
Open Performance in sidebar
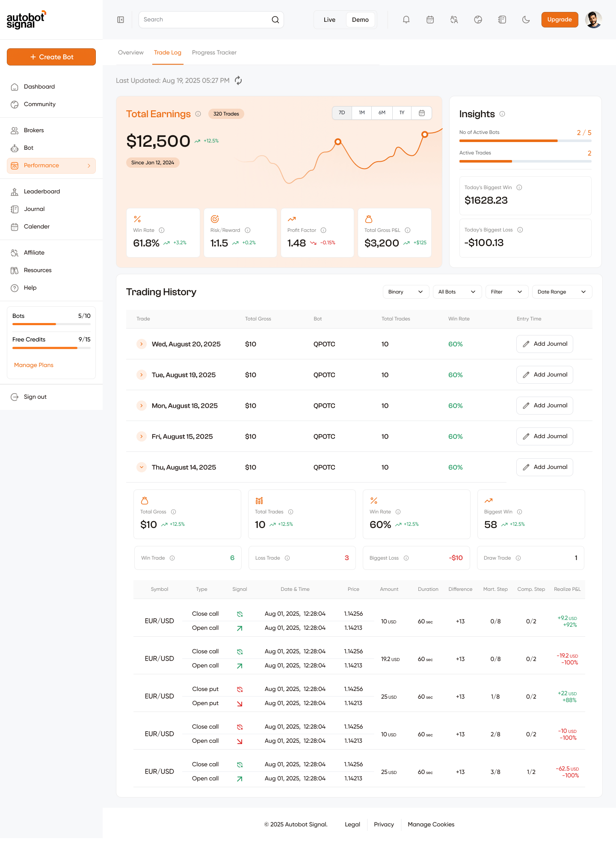[x=51, y=166]
